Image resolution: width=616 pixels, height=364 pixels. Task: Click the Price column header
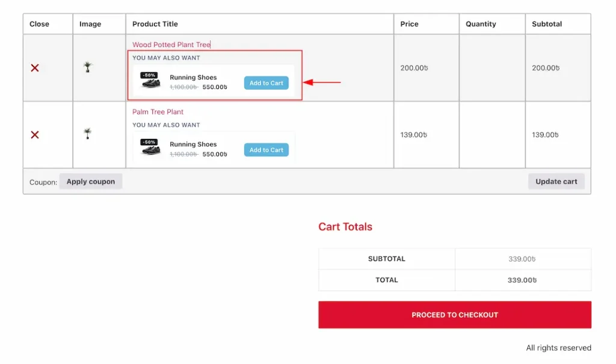tap(409, 24)
